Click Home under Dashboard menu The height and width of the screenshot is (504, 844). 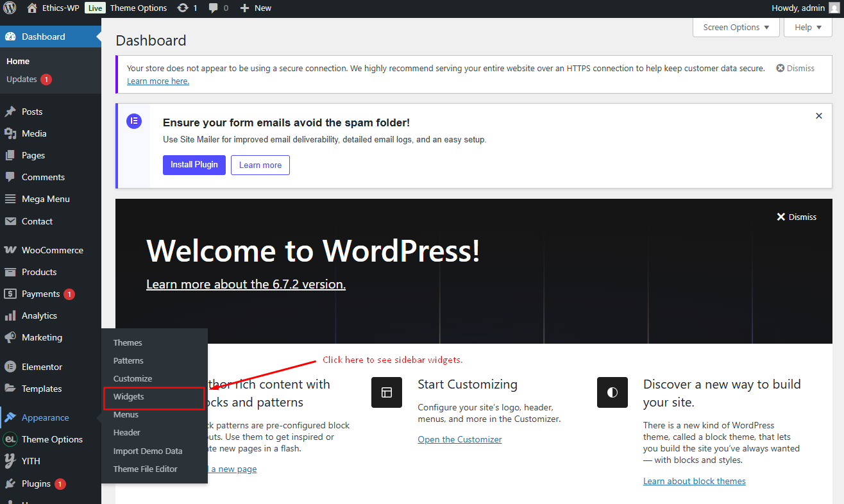pyautogui.click(x=18, y=62)
